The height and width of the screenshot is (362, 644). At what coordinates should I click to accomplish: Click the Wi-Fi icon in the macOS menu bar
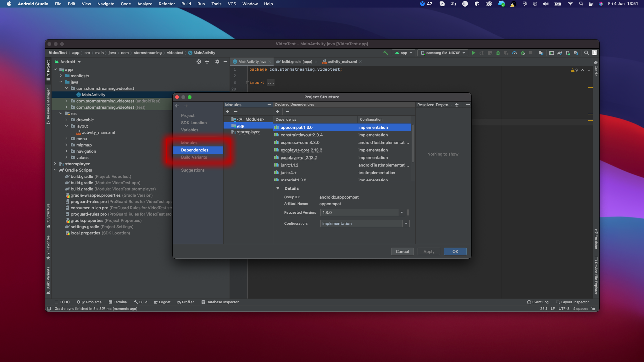[x=570, y=4]
